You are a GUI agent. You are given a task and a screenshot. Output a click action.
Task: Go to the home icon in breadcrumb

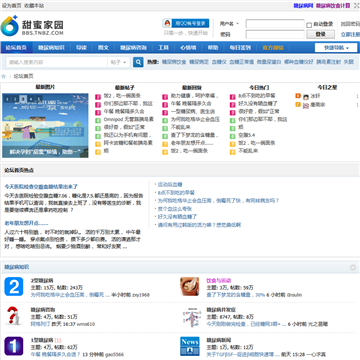(x=4, y=76)
